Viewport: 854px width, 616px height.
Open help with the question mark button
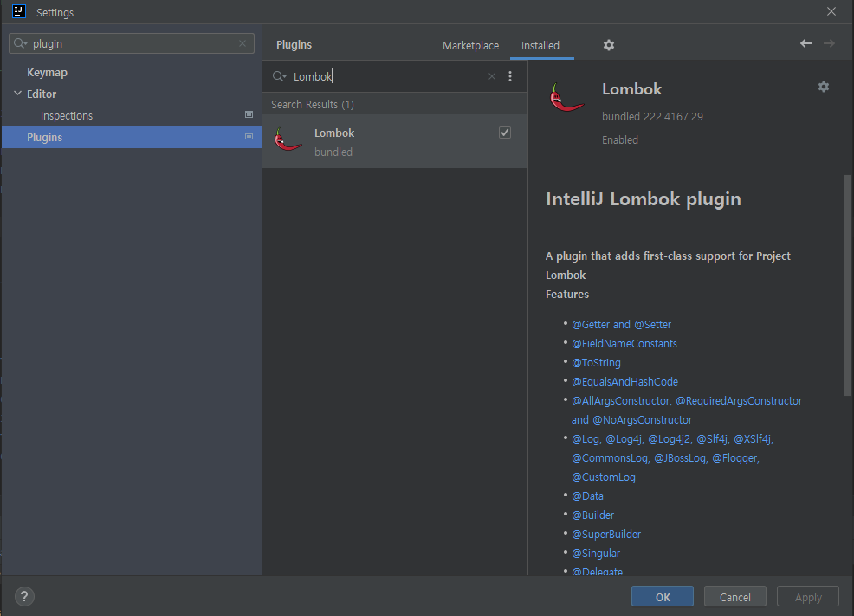[x=24, y=596]
